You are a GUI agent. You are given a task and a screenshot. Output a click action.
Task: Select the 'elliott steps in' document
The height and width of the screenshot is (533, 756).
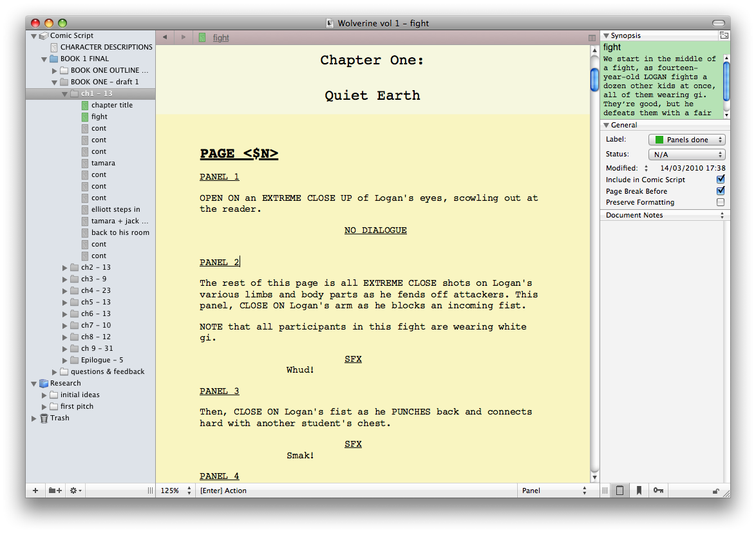tap(115, 209)
